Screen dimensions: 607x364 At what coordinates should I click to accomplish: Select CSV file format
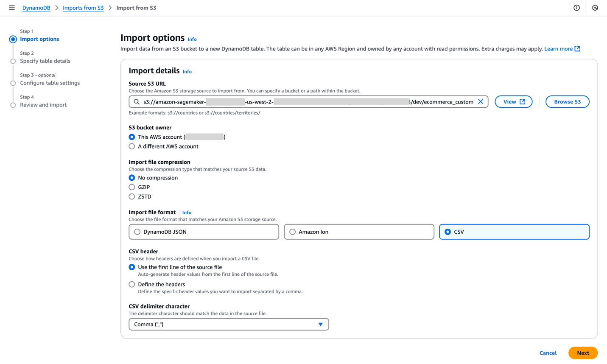tap(514, 232)
